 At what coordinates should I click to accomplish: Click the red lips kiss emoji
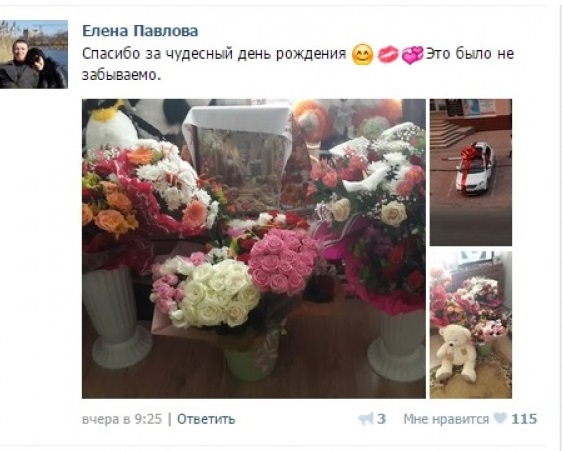[x=388, y=55]
